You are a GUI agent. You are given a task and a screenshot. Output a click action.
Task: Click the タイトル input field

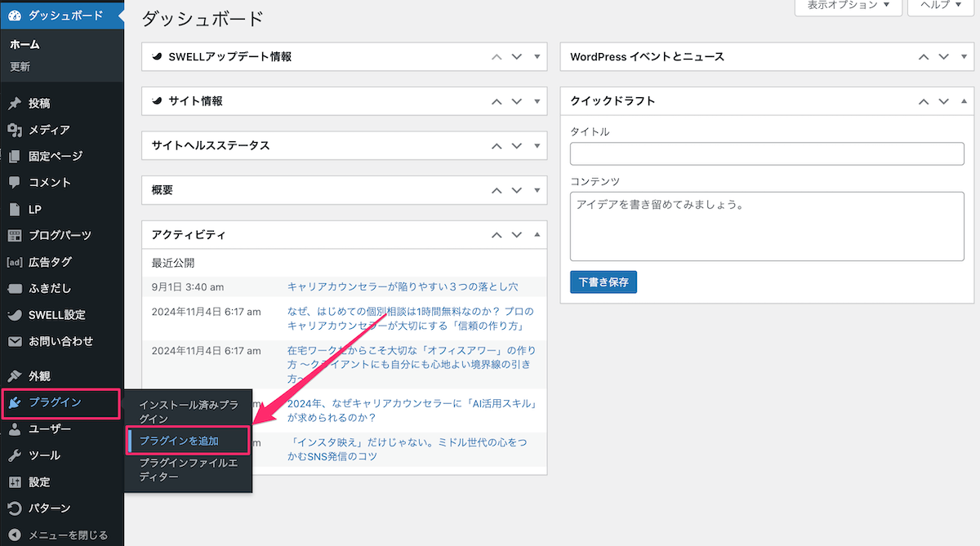(x=767, y=153)
